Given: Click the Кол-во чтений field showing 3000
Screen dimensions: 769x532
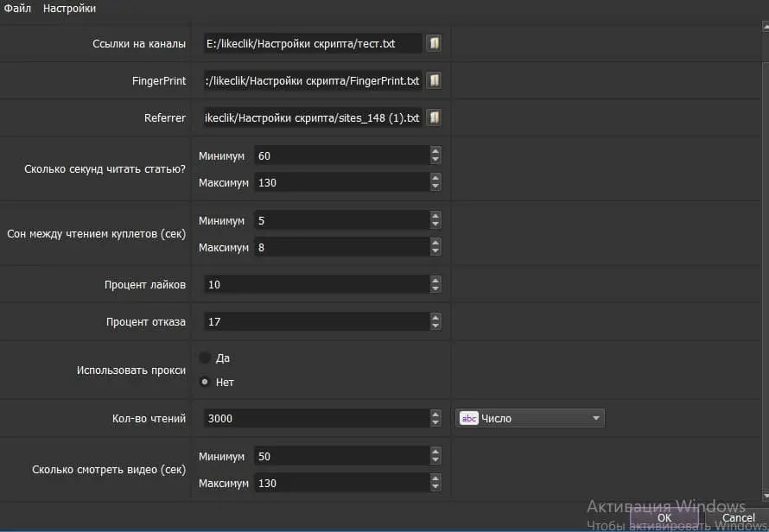Looking at the screenshot, I should [317, 418].
